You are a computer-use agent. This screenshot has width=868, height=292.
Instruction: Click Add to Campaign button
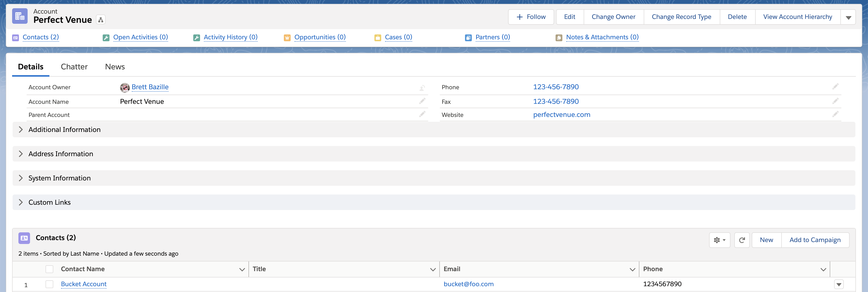click(x=815, y=240)
